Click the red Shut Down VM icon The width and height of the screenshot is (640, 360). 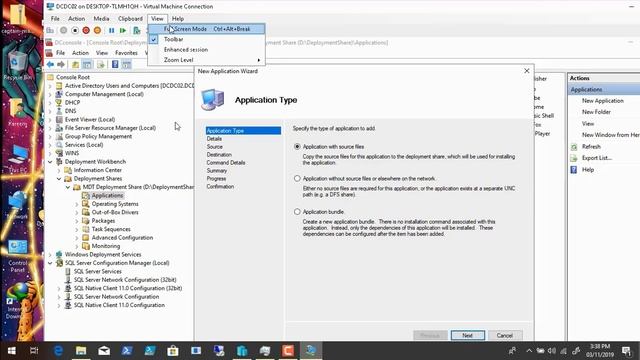coord(86,31)
